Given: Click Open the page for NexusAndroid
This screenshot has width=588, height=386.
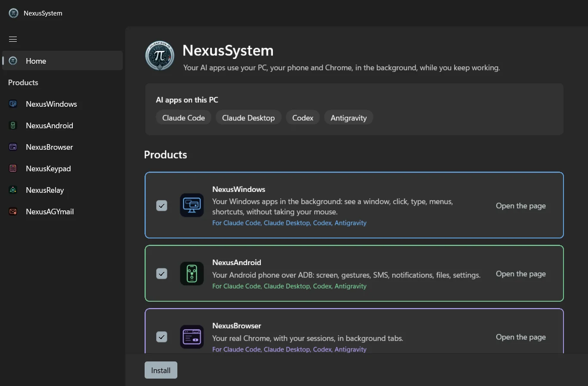Looking at the screenshot, I should [x=521, y=274].
